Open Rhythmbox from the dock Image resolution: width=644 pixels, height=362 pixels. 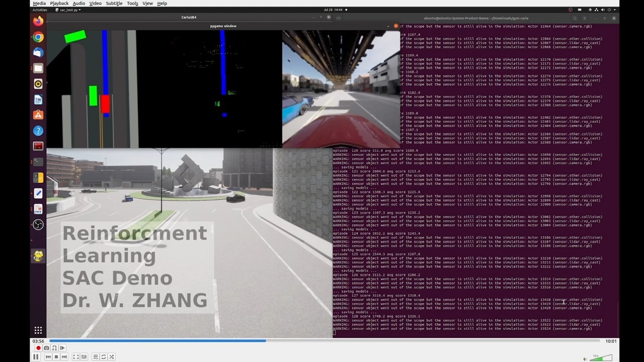[38, 83]
